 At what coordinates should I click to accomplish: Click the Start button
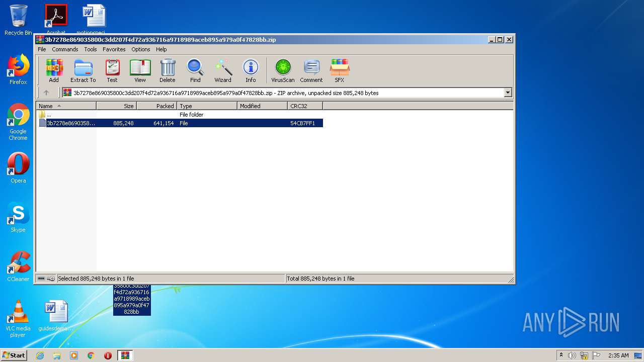[x=14, y=355]
